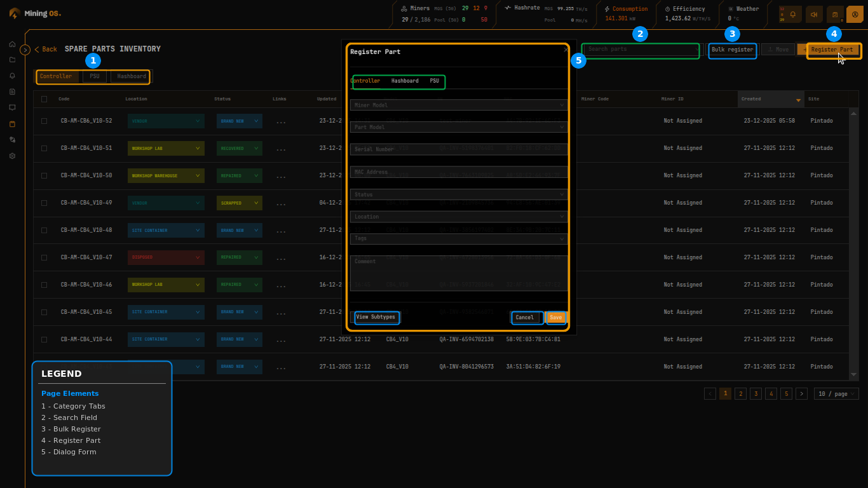Save the new part registration

point(555,317)
